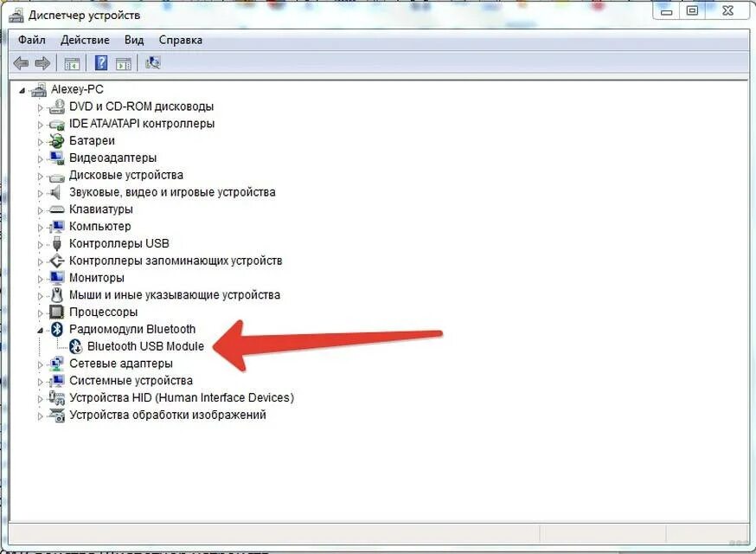Click the DVD and CD-ROM drives icon
Viewport: 756px width, 554px height.
point(57,106)
